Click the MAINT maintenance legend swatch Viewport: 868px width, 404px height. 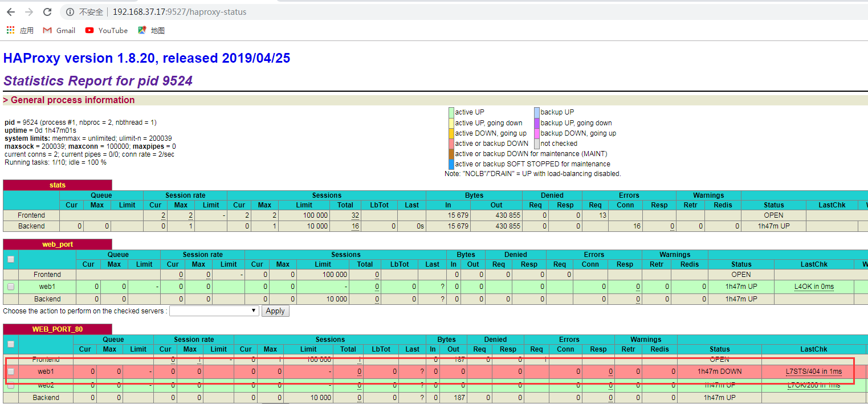click(451, 153)
